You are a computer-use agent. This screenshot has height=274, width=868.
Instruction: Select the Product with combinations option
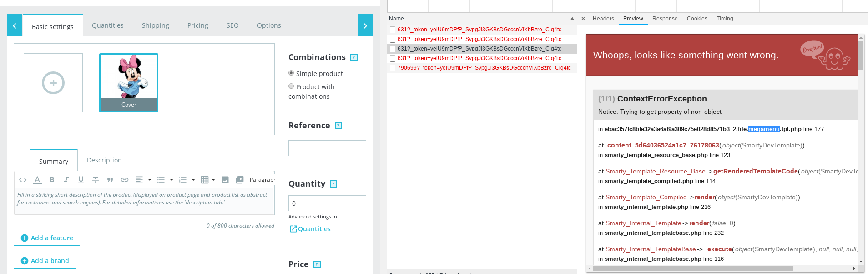(291, 86)
